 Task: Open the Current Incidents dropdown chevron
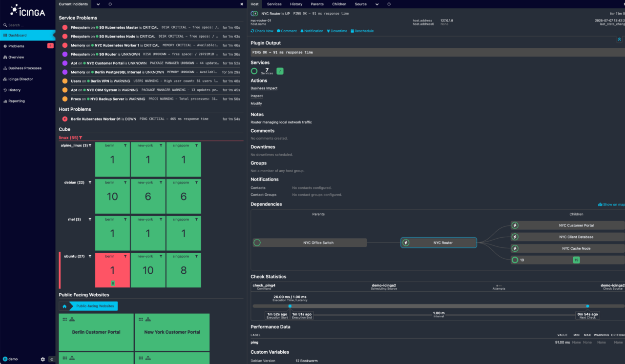pos(98,4)
